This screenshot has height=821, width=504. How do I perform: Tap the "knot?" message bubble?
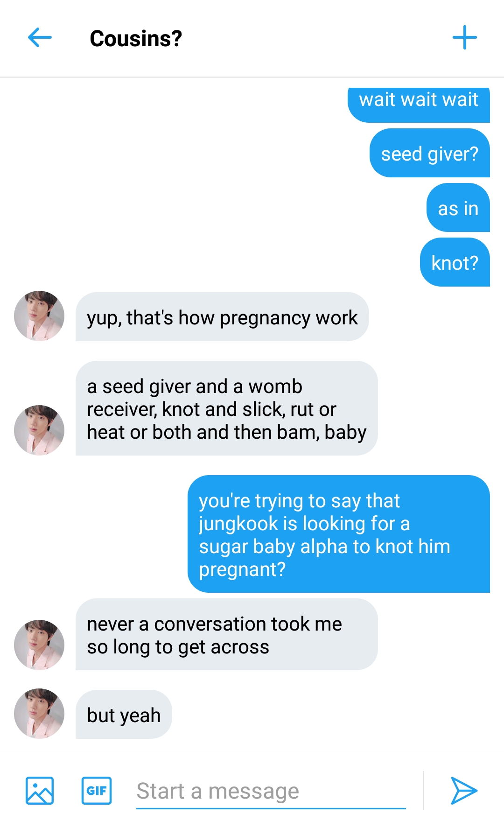pos(455,263)
